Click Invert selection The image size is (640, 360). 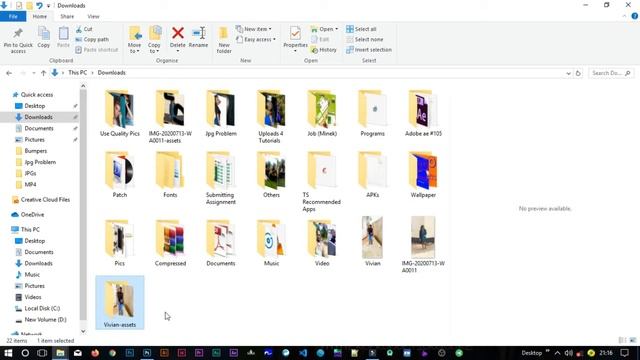click(x=369, y=50)
